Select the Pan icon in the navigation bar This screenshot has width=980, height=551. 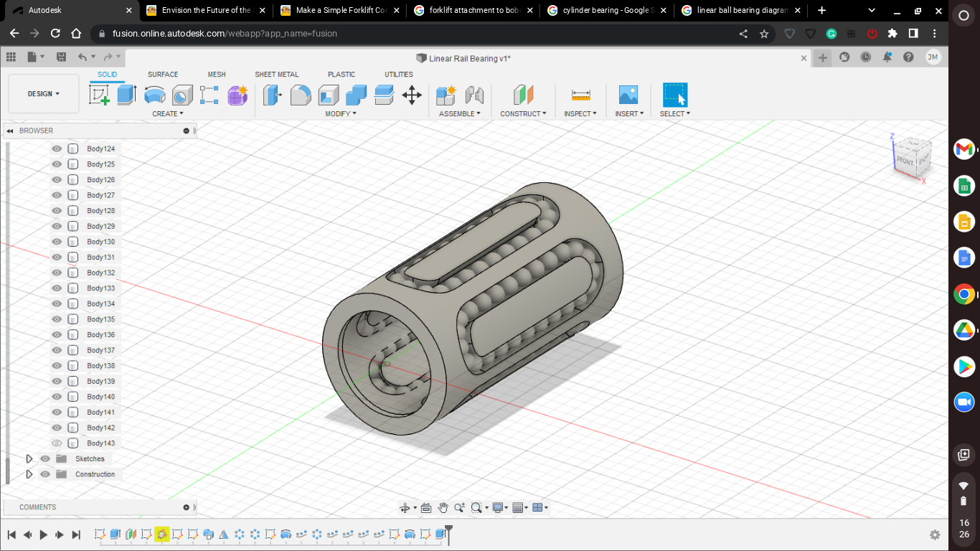click(443, 507)
